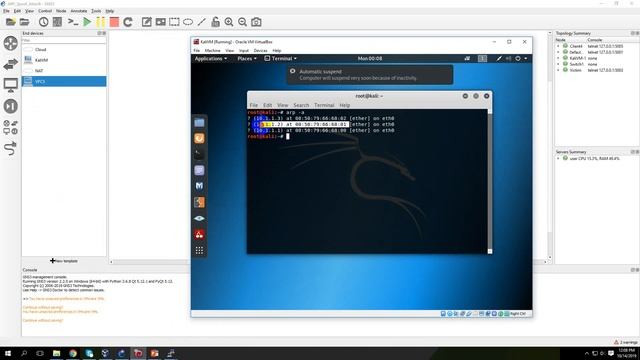Toggle show interface labels icon
The height and width of the screenshot is (360, 640).
click(x=57, y=22)
